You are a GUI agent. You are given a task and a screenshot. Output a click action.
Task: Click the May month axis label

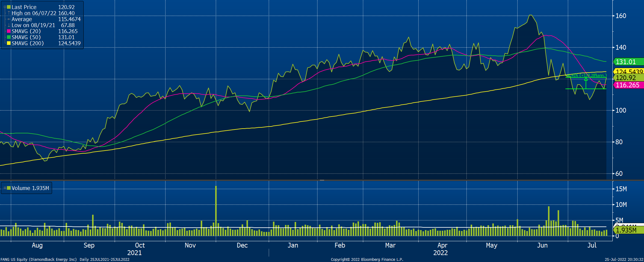click(492, 245)
